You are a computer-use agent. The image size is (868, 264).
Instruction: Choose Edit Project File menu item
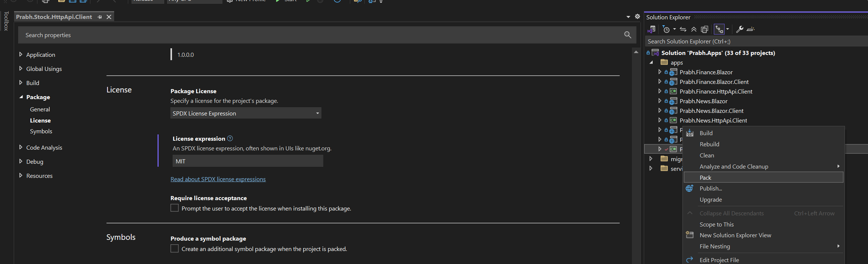coord(763,260)
